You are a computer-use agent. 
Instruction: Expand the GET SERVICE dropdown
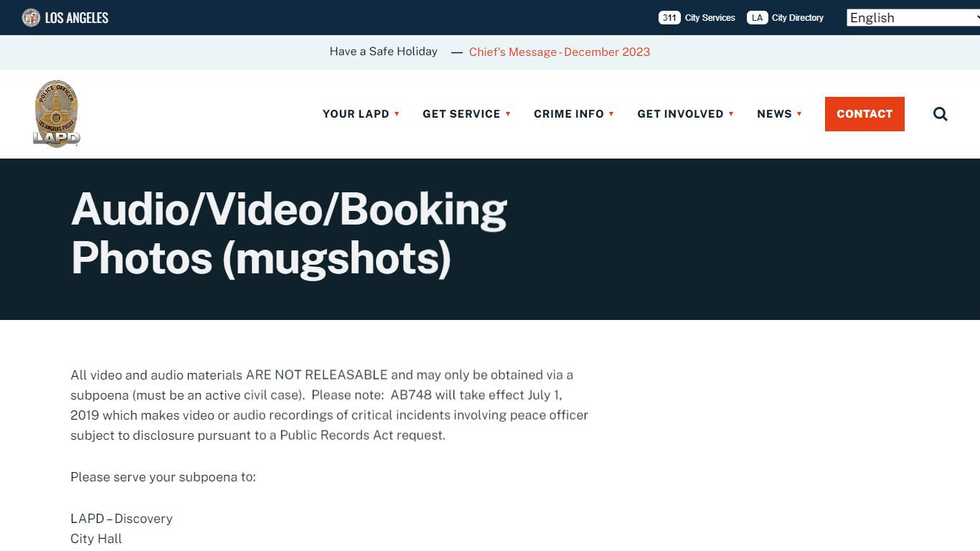pos(508,113)
